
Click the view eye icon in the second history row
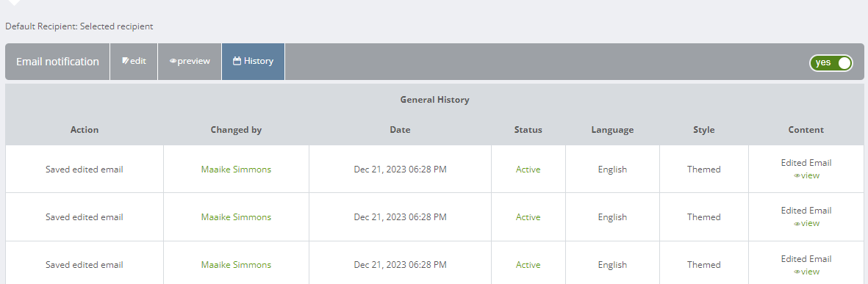(x=797, y=224)
